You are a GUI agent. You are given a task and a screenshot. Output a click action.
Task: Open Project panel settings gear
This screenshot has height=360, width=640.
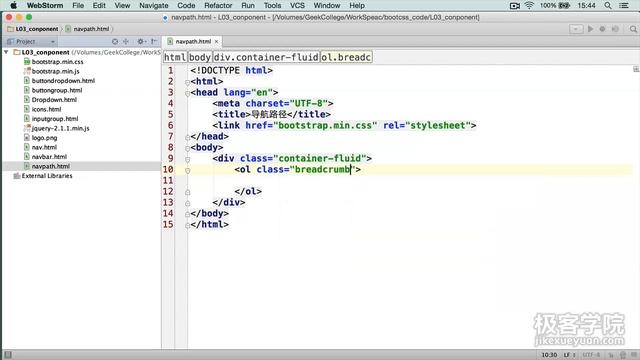(x=140, y=42)
